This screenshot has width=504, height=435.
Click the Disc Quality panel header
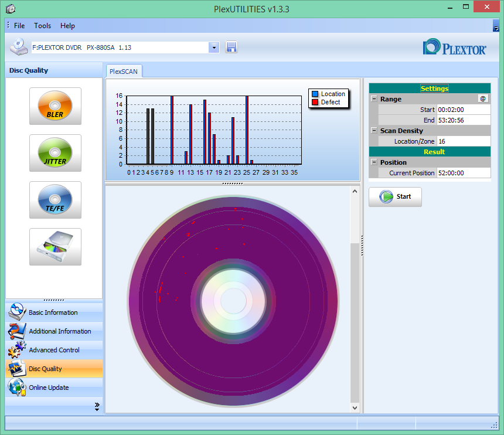point(54,70)
